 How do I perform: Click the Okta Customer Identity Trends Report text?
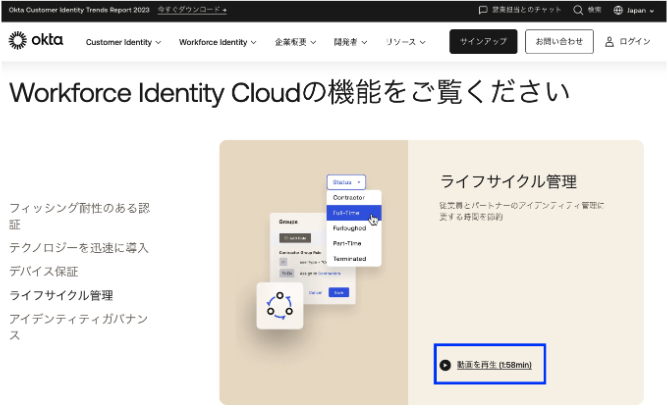pos(79,10)
